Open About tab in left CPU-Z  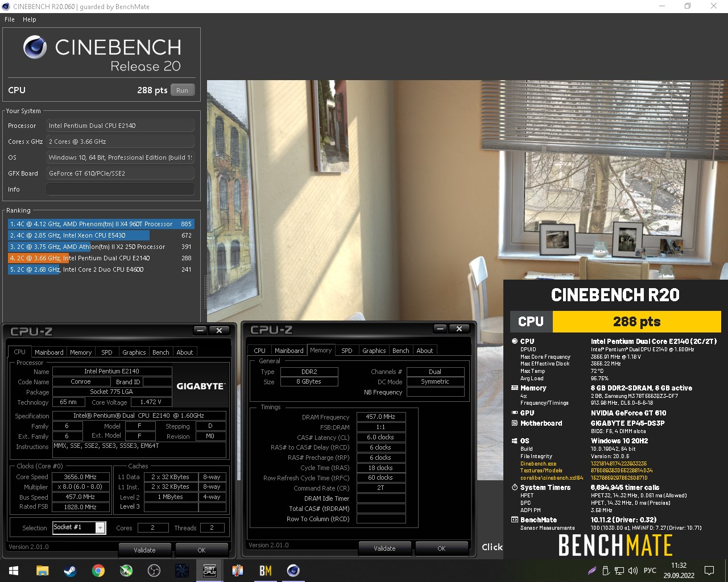pos(185,352)
